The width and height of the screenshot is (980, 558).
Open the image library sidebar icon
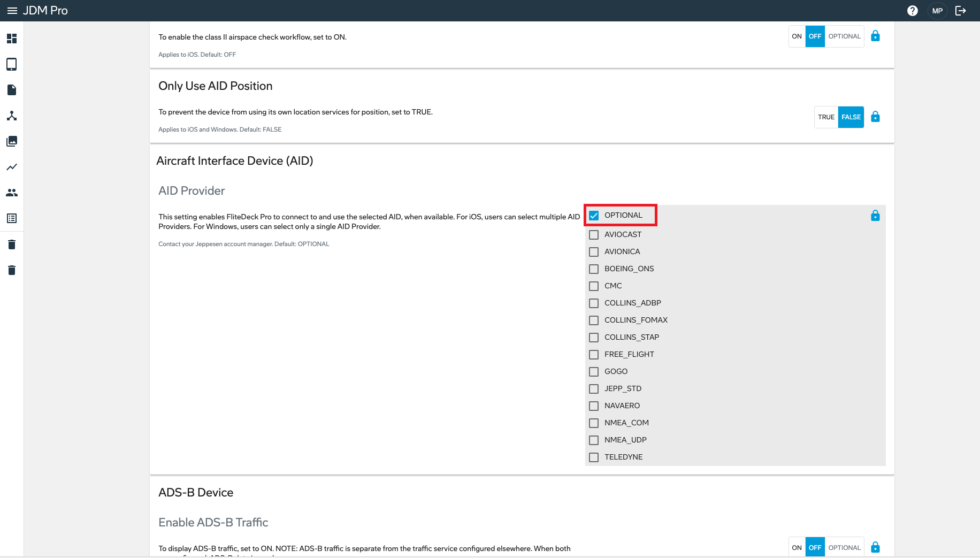pos(12,141)
